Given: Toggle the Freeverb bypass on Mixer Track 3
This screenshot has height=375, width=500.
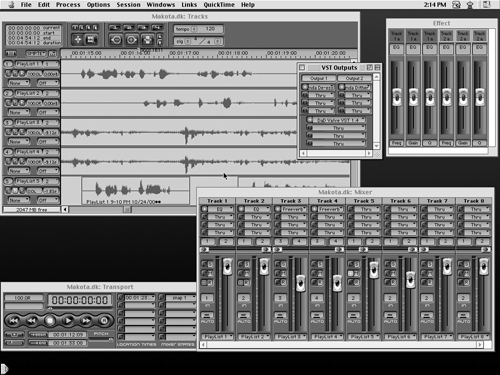Looking at the screenshot, I should coord(278,209).
